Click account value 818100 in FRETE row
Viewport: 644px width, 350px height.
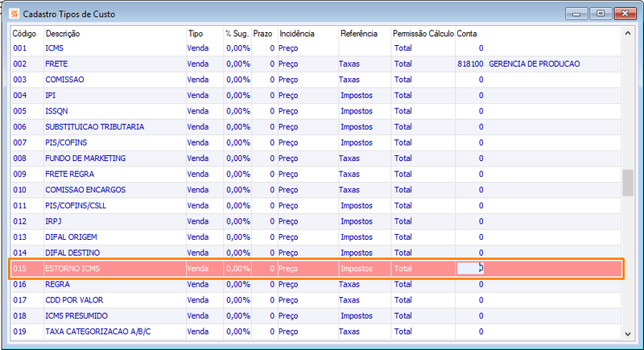pos(470,64)
